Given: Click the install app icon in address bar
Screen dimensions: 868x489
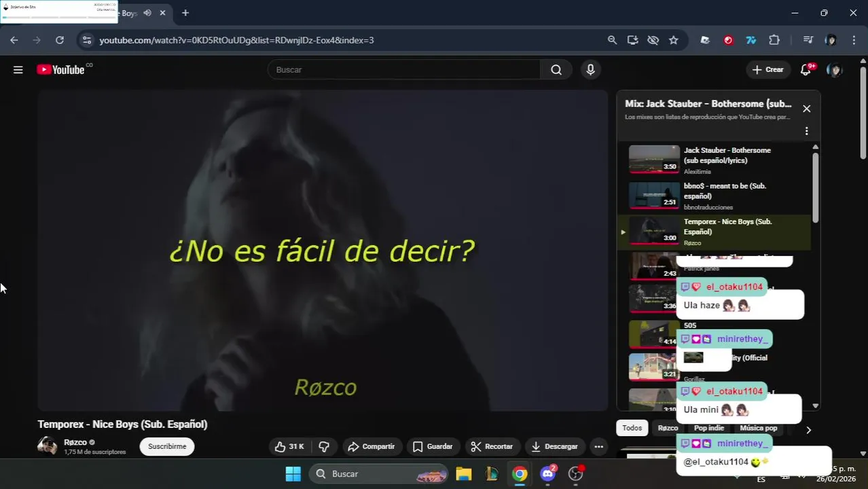Looking at the screenshot, I should coord(632,40).
